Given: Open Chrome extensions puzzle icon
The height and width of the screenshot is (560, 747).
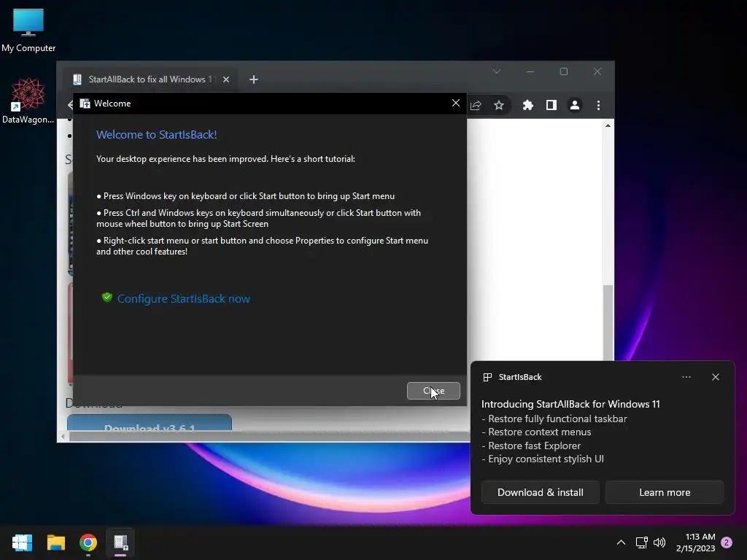Looking at the screenshot, I should (528, 105).
